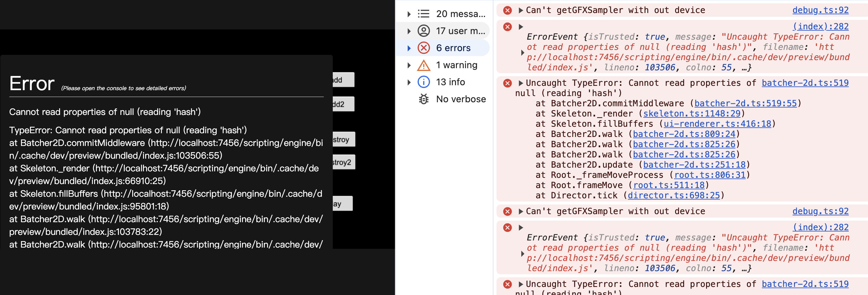Viewport: 868px width, 295px height.
Task: Click the red errors circle icon
Action: [x=423, y=48]
